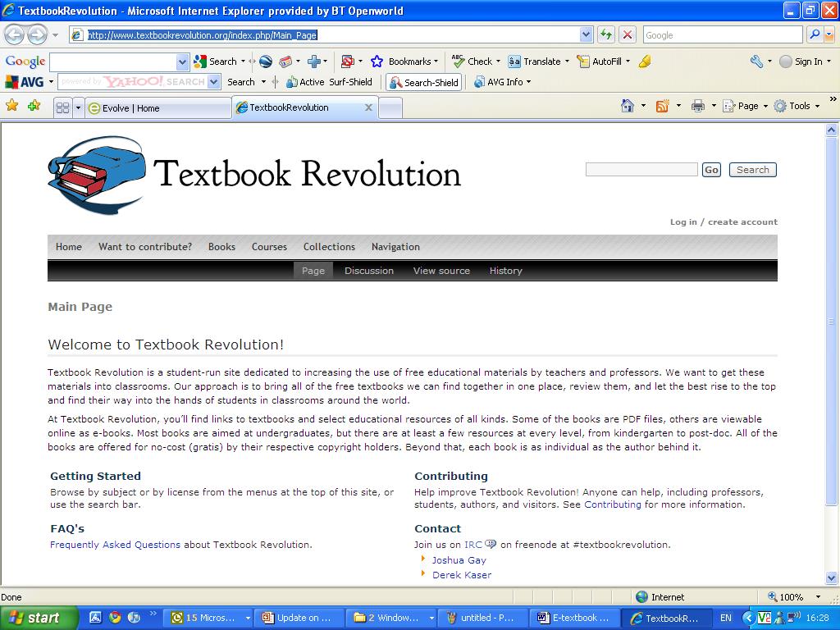Open the Yahoo search box dropdown in AVG toolbar
Viewport: 840px width, 630px height.
point(214,81)
